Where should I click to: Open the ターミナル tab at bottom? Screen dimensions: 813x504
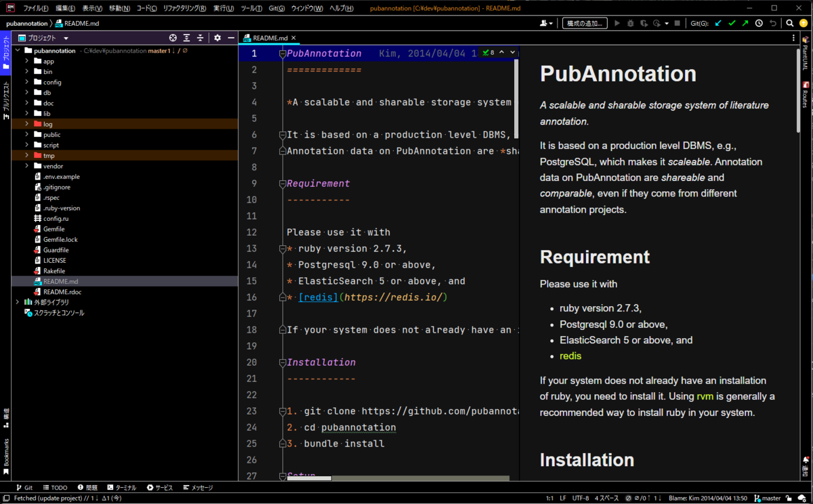click(x=122, y=487)
